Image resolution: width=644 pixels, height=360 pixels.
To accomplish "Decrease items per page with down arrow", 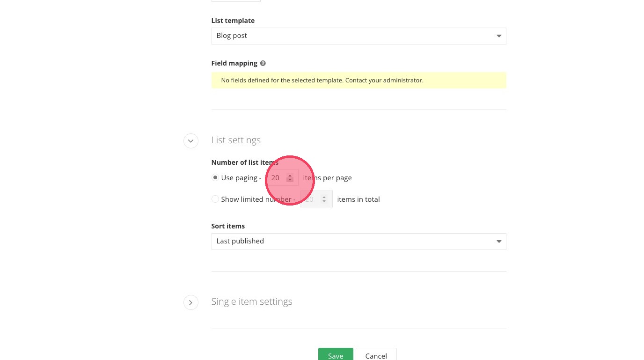I will (x=290, y=180).
